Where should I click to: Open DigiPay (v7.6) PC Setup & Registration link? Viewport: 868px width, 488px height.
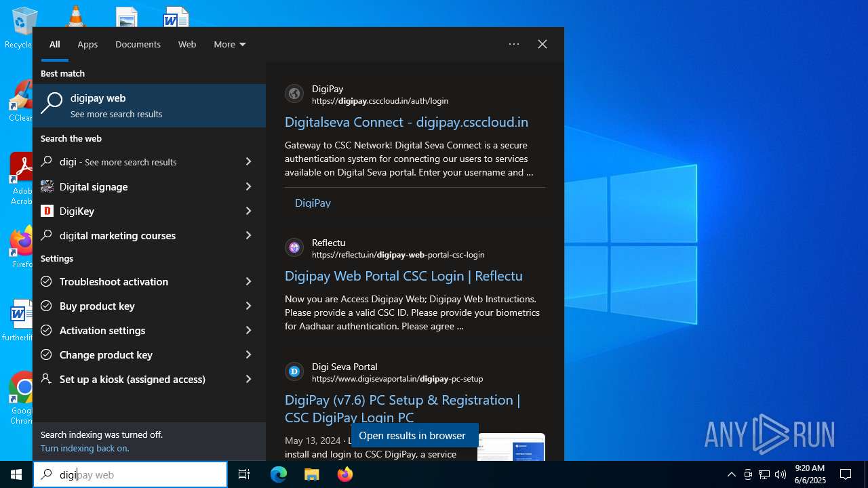pyautogui.click(x=403, y=409)
